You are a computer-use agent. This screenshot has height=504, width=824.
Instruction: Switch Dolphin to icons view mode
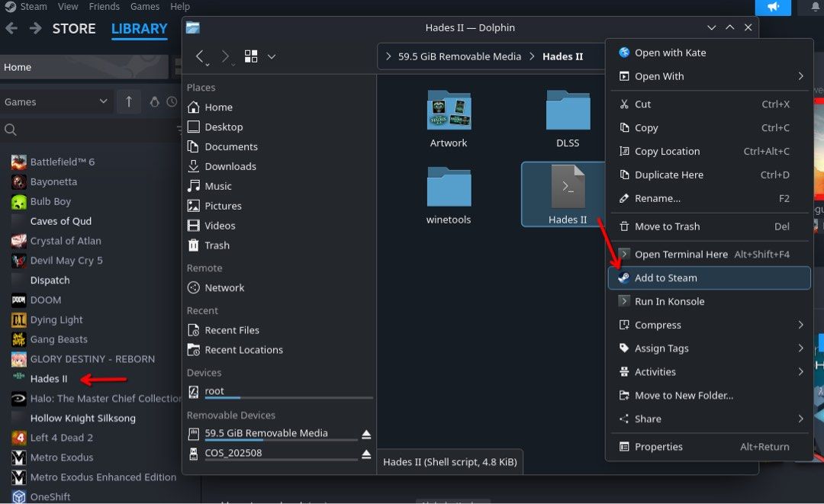click(251, 56)
